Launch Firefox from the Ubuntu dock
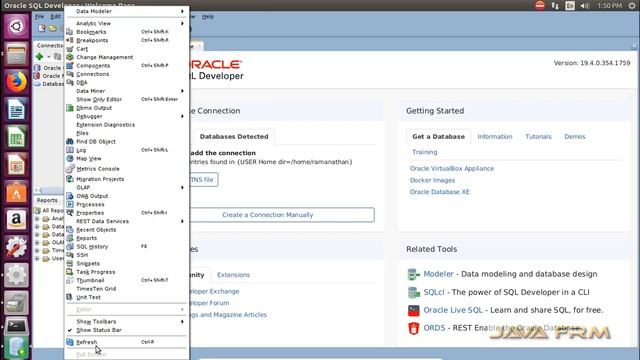 click(16, 82)
